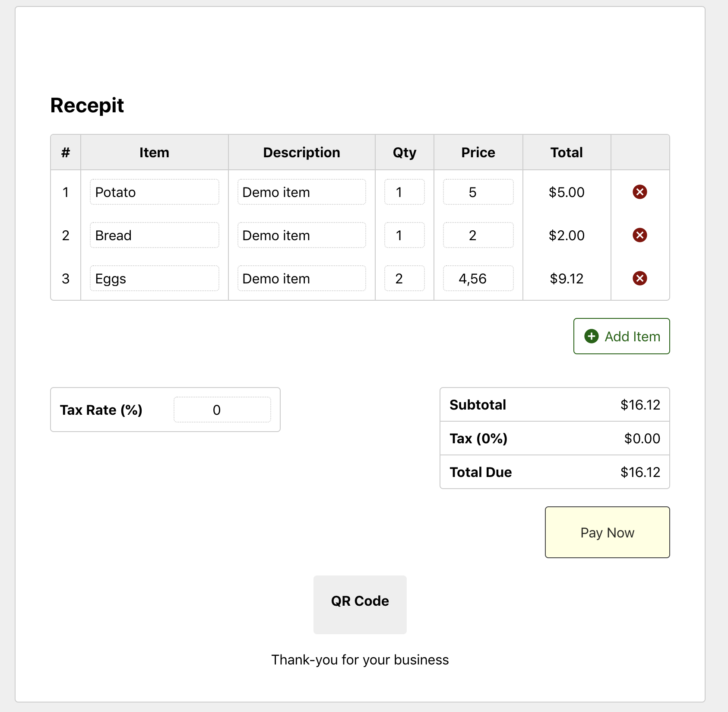Change the Potato quantity field

pyautogui.click(x=404, y=192)
